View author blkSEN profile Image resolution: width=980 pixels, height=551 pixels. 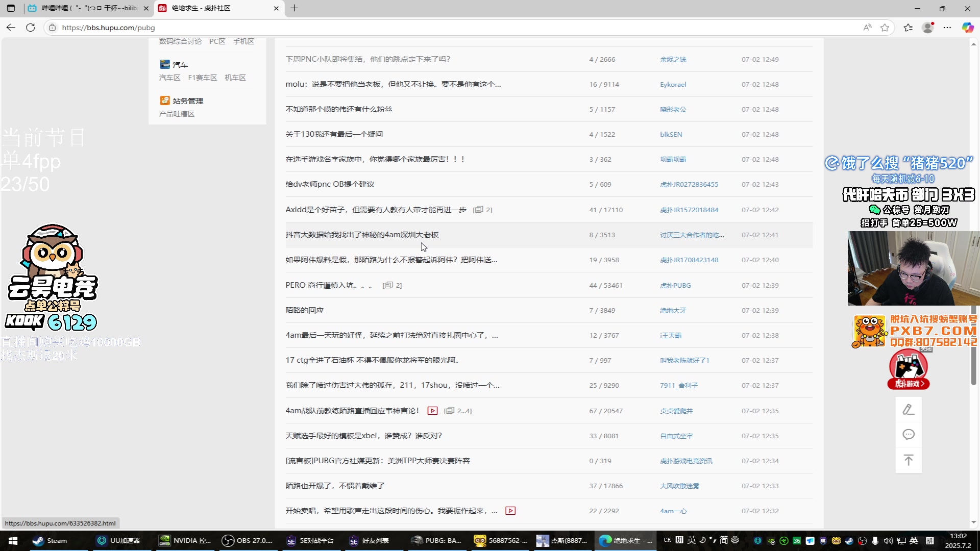click(671, 134)
